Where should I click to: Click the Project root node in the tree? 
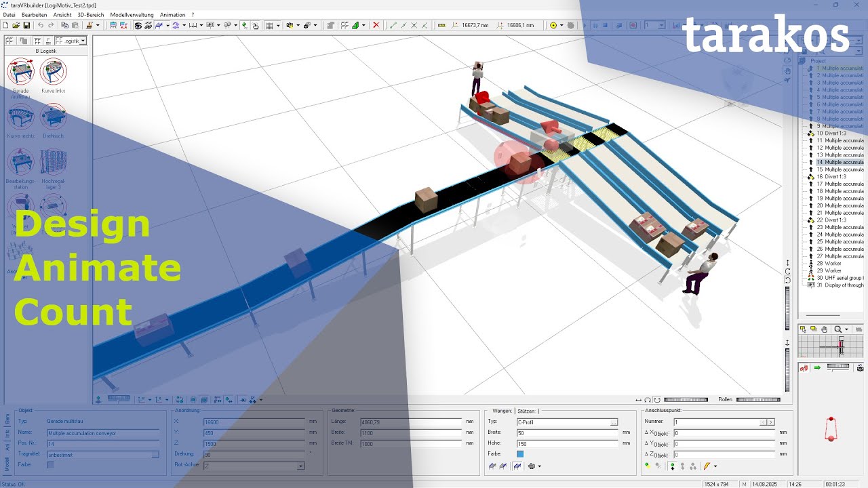coord(818,61)
